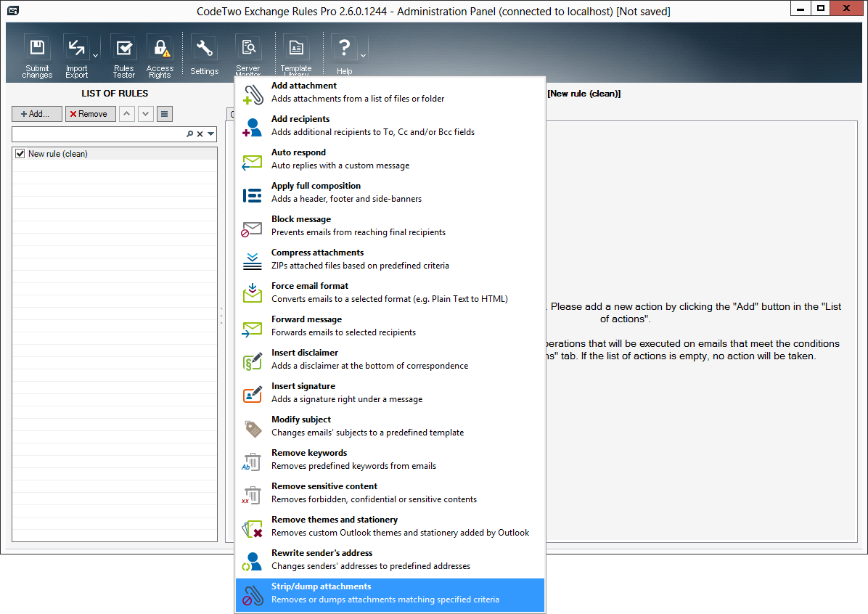Image resolution: width=868 pixels, height=614 pixels.
Task: Open the rules search filter dropdown
Action: 210,134
